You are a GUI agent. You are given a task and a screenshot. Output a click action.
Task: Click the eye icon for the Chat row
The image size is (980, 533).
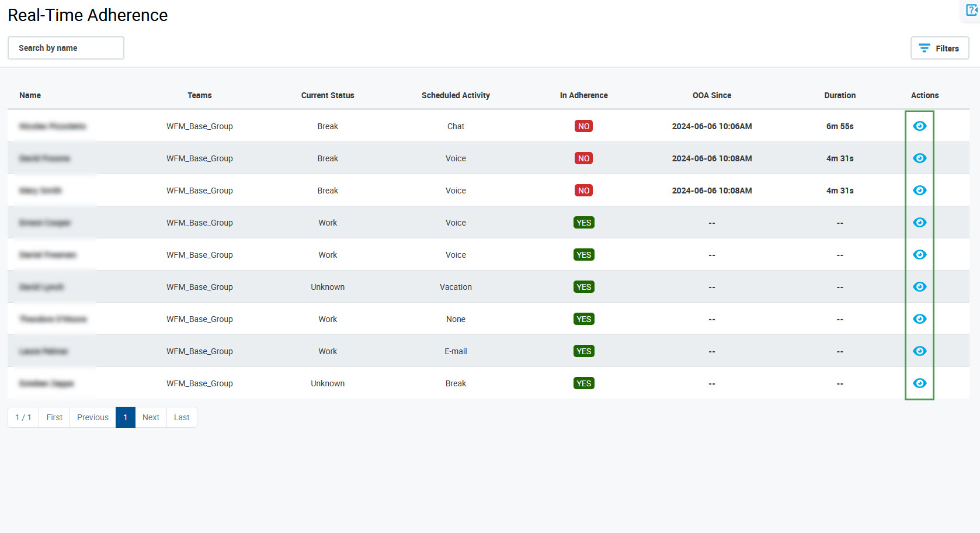[x=919, y=126]
